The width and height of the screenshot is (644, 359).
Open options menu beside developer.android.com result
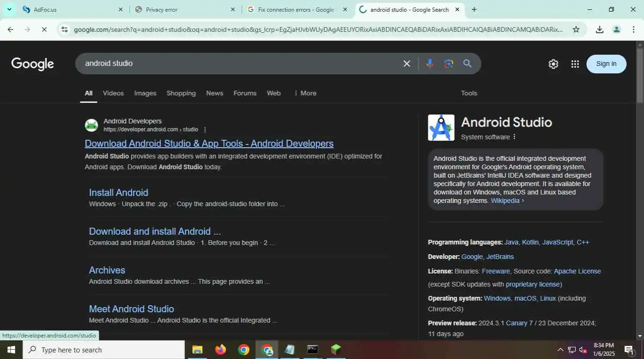[205, 130]
